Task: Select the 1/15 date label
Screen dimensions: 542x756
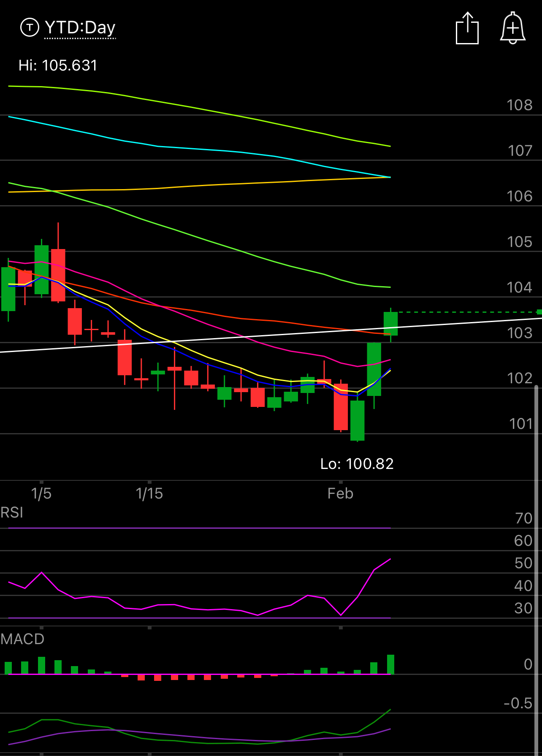Action: click(x=149, y=493)
